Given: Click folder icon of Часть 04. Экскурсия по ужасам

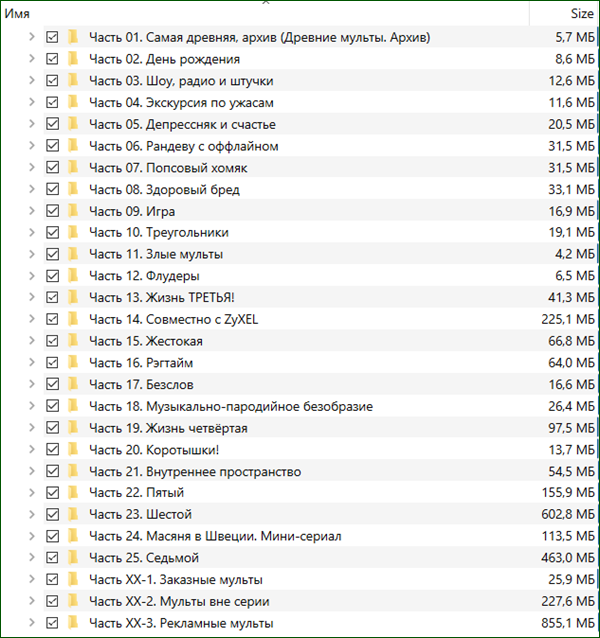Looking at the screenshot, I should 73,102.
